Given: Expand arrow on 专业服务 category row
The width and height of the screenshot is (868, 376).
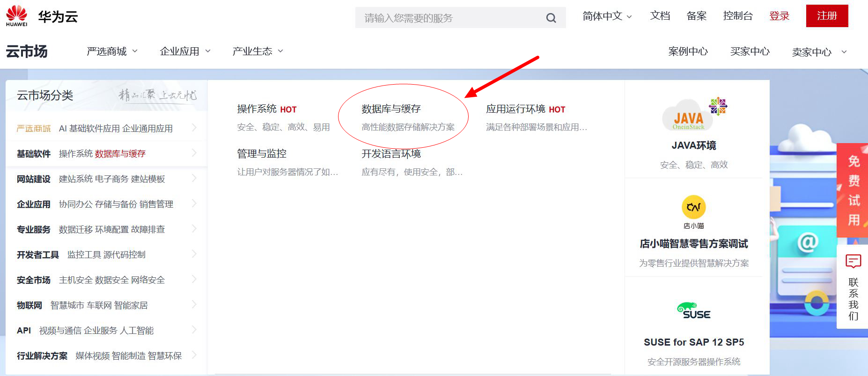Looking at the screenshot, I should click(194, 229).
